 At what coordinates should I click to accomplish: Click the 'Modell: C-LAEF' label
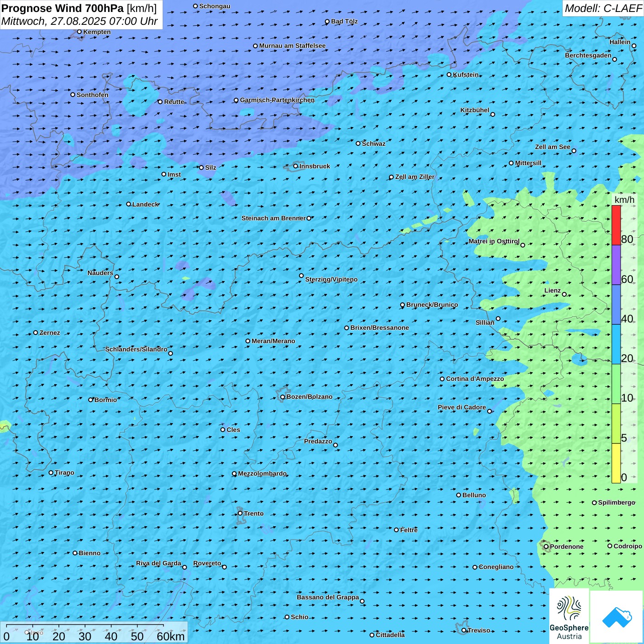[x=603, y=8]
